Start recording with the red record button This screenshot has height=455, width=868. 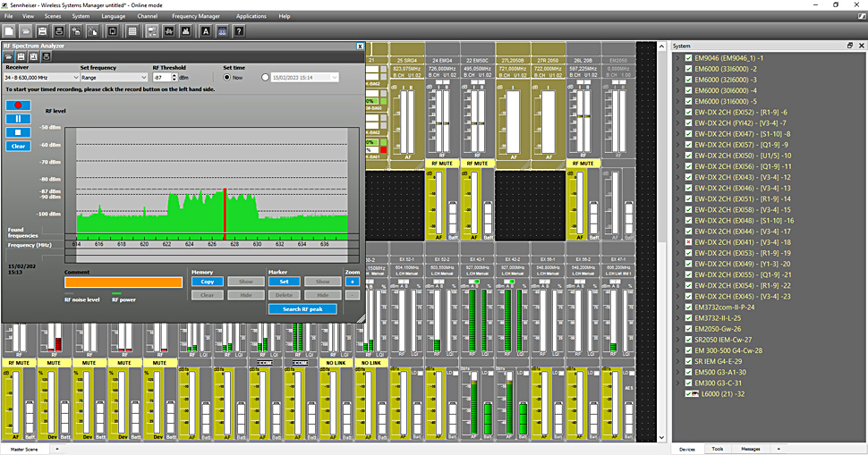point(18,105)
